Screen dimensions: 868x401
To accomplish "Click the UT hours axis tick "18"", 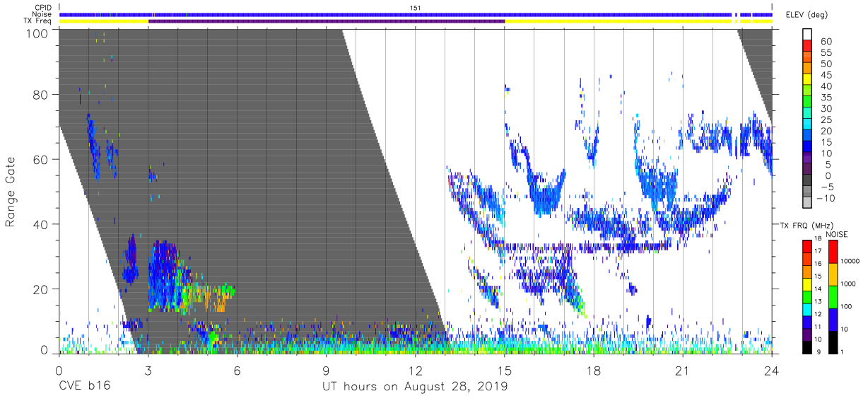I will [x=594, y=371].
